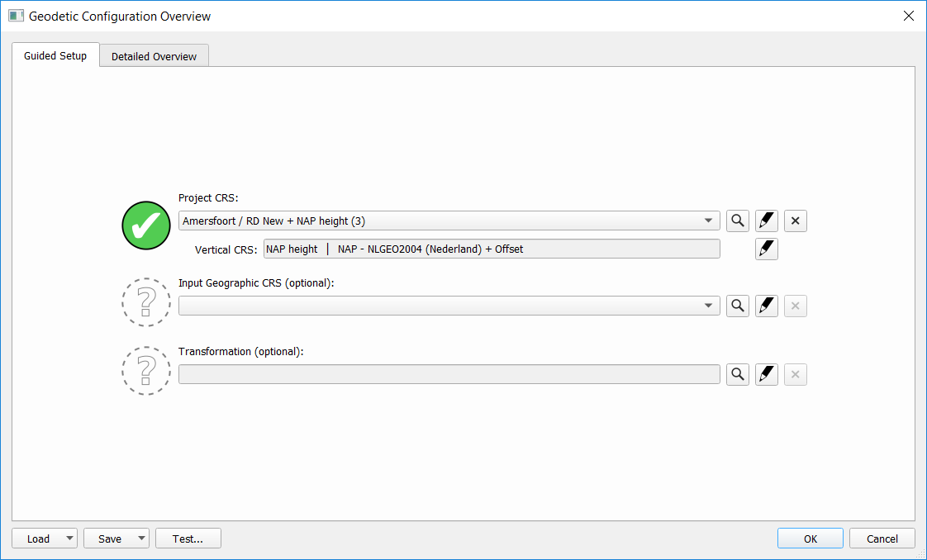
Task: Clear the Project CRS selection
Action: (796, 221)
